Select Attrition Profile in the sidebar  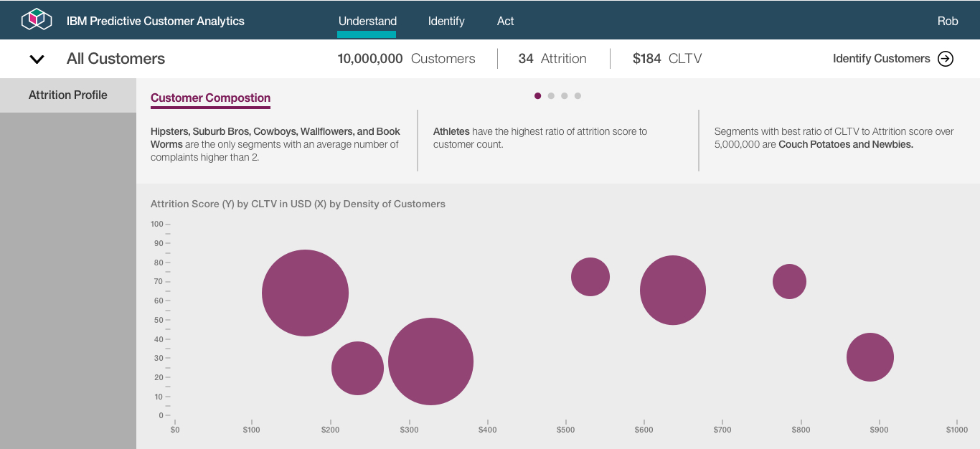click(x=68, y=95)
